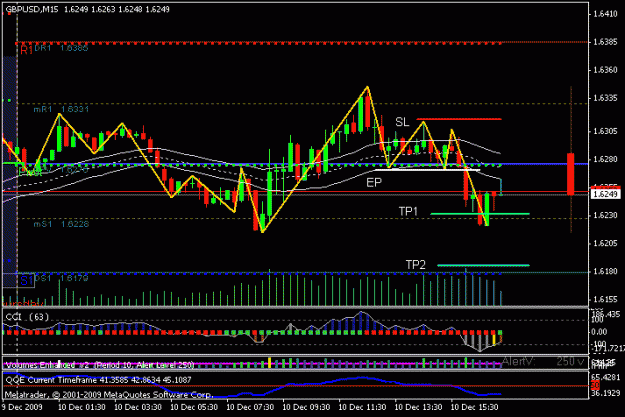Click the TP2 label

click(x=415, y=265)
